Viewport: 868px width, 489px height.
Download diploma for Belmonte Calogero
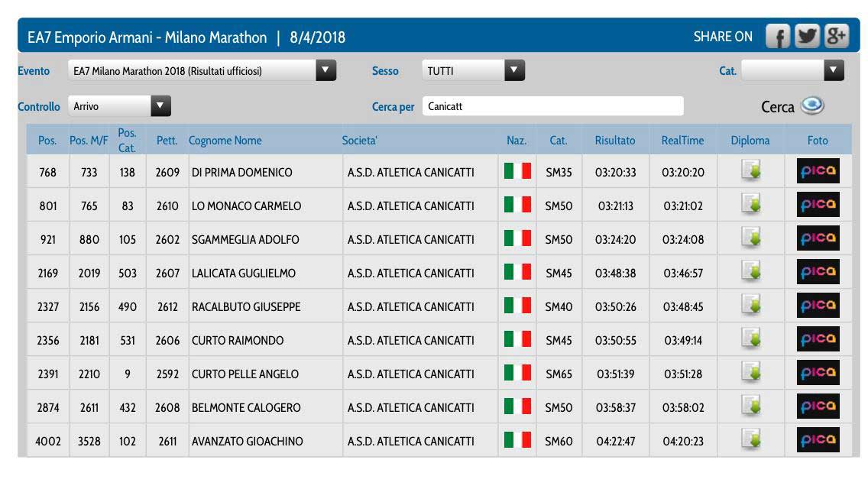tap(750, 407)
